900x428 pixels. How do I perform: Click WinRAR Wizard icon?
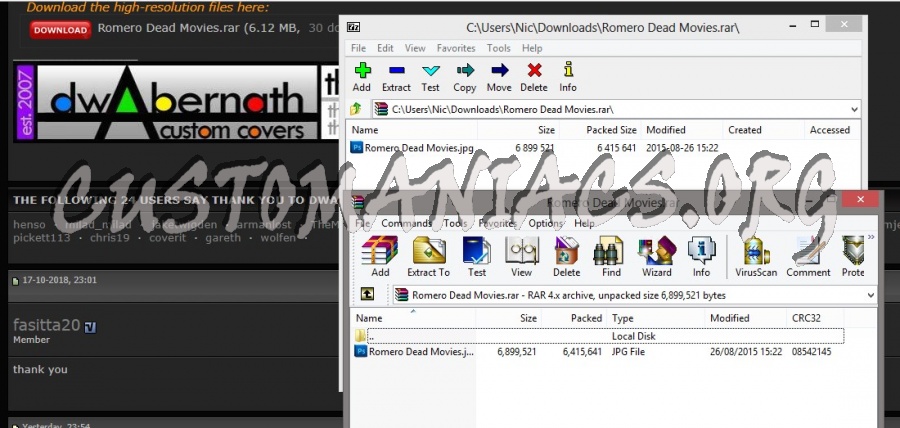(656, 251)
